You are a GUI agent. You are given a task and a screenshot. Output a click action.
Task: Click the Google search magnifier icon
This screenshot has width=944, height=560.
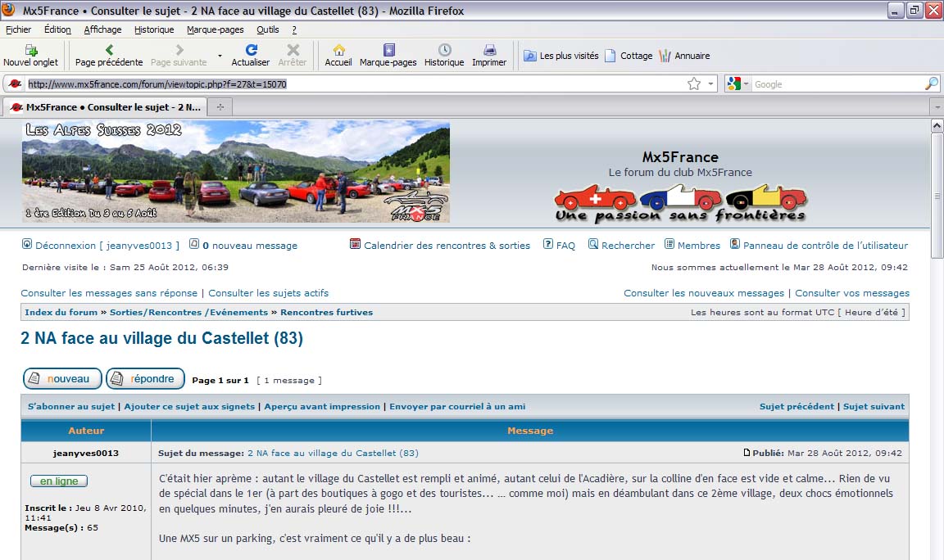[x=931, y=84]
